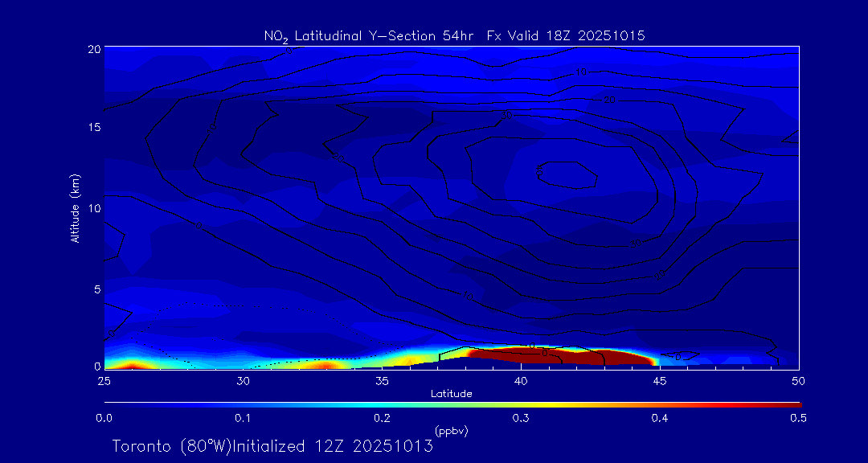The height and width of the screenshot is (463, 868).
Task: Click the Altitude (km) y-axis label
Action: (76, 207)
